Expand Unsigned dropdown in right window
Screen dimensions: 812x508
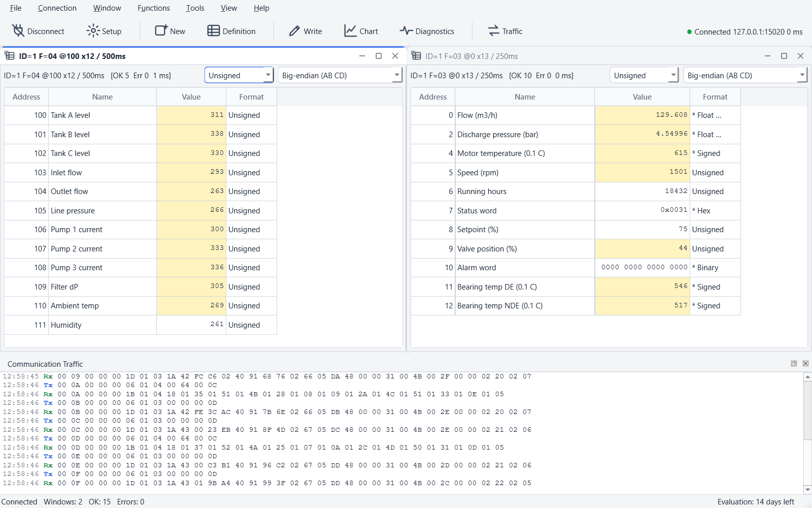point(644,75)
